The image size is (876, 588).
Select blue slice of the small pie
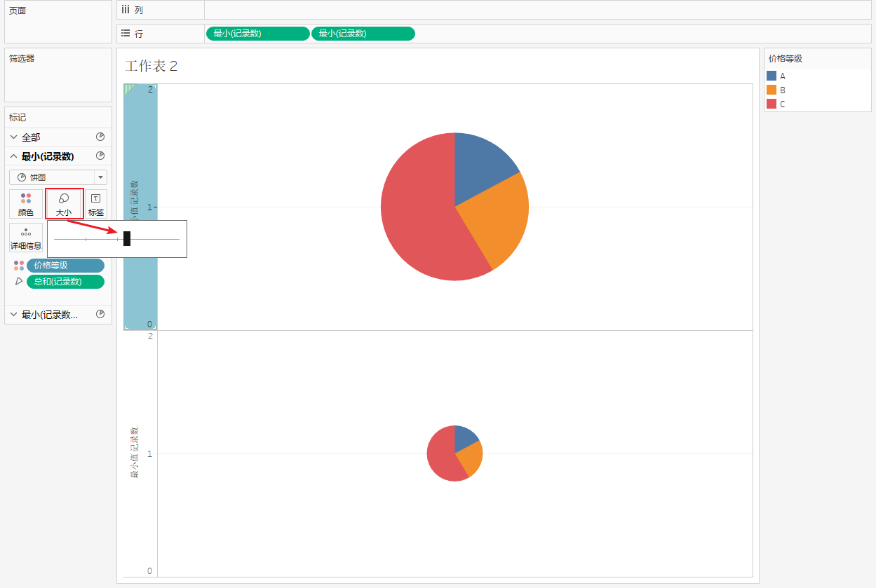(464, 437)
